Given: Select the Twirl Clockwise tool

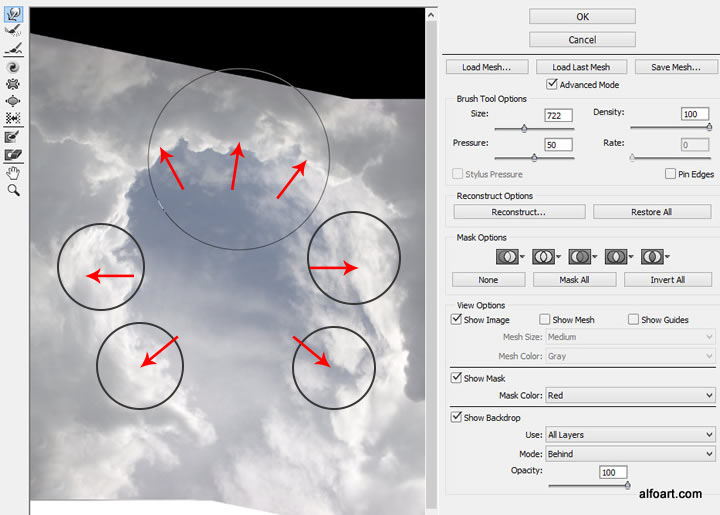Looking at the screenshot, I should click(x=14, y=66).
